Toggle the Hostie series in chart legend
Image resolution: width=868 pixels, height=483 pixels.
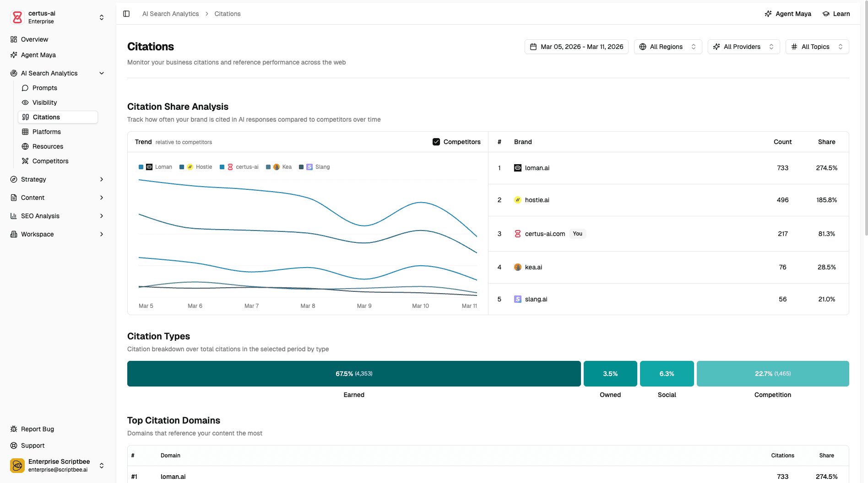click(x=195, y=167)
